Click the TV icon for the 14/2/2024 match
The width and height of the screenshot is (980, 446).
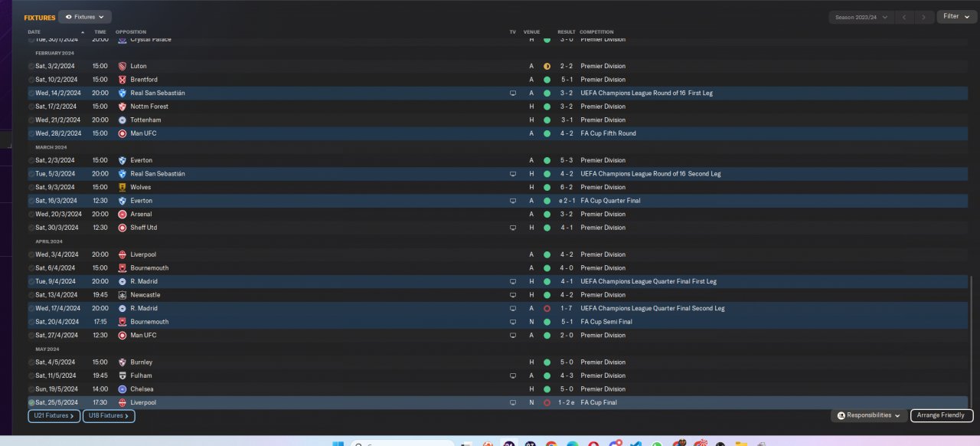click(x=513, y=93)
